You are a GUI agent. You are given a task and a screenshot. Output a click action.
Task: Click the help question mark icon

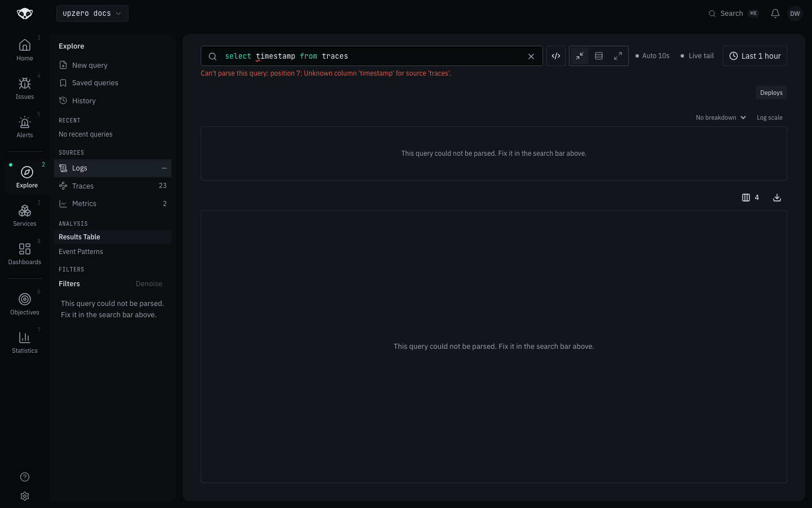pos(25,477)
